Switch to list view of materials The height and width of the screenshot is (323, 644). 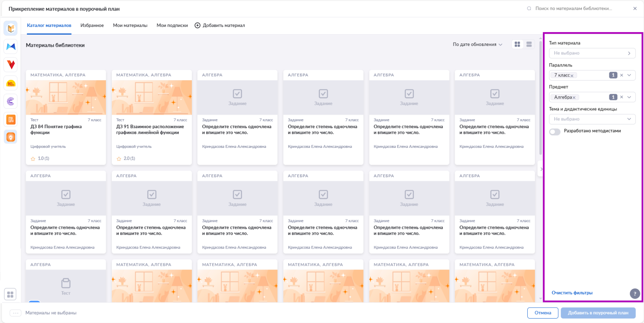pyautogui.click(x=529, y=44)
